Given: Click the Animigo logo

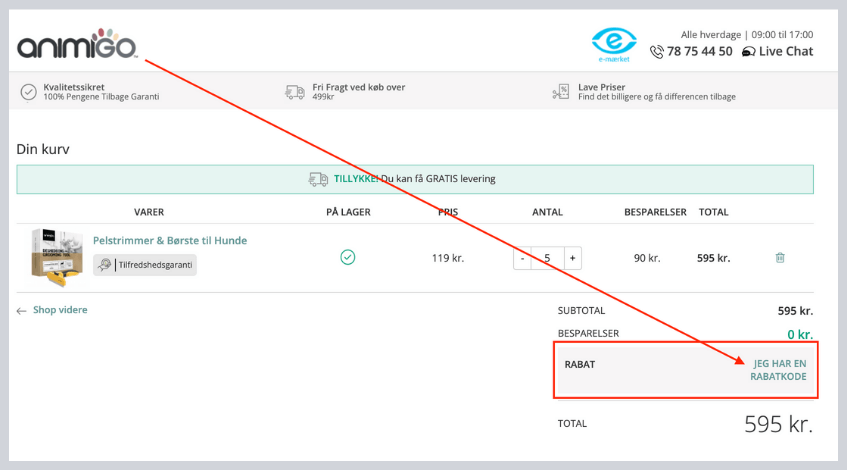Looking at the screenshot, I should pos(76,45).
